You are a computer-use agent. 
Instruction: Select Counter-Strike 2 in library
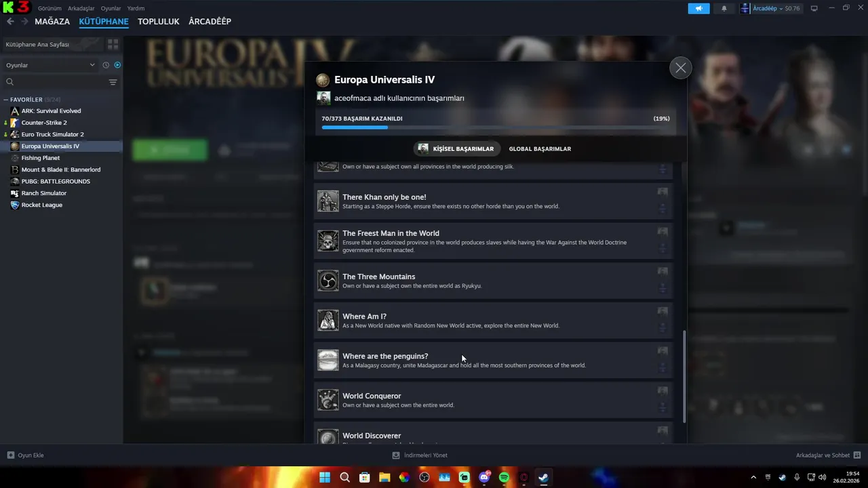tap(44, 123)
